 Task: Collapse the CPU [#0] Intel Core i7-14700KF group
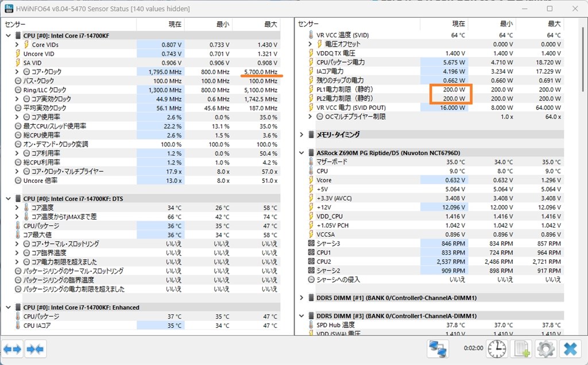(x=8, y=36)
